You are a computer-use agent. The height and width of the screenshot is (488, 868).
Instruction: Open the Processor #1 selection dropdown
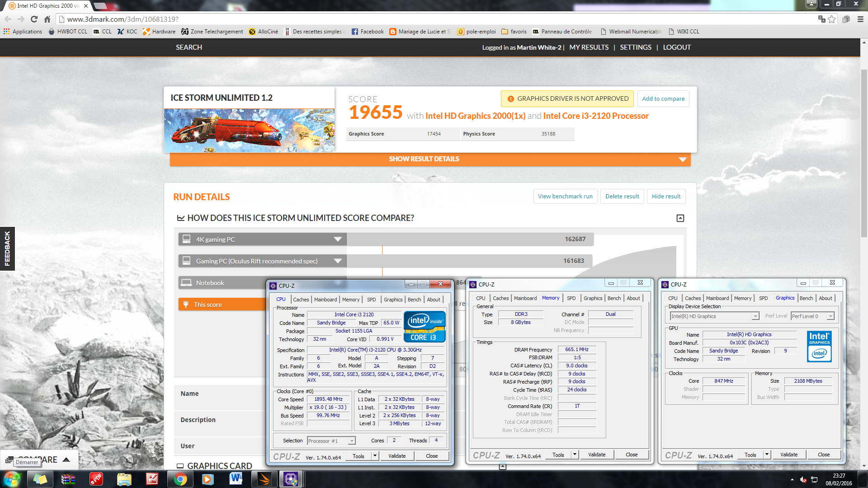pyautogui.click(x=331, y=441)
